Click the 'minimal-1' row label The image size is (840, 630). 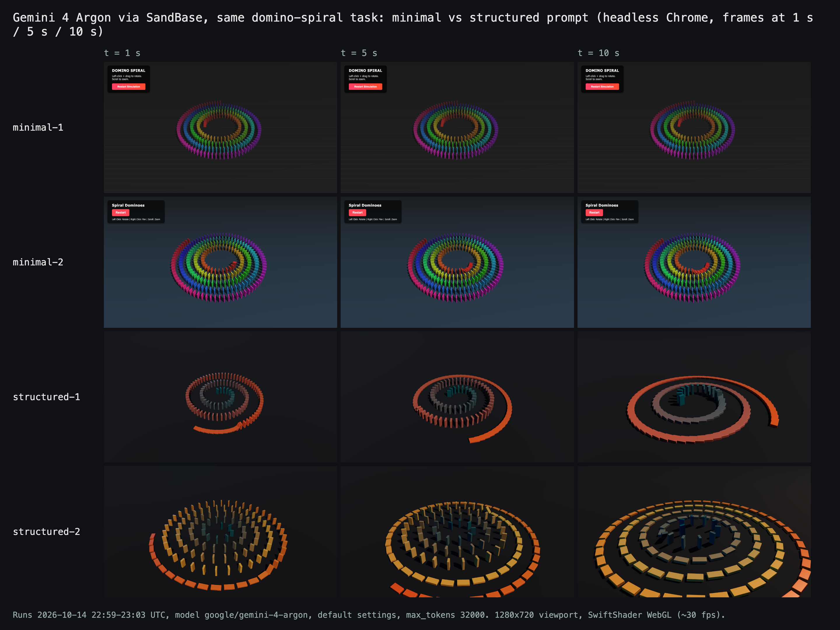tap(38, 127)
